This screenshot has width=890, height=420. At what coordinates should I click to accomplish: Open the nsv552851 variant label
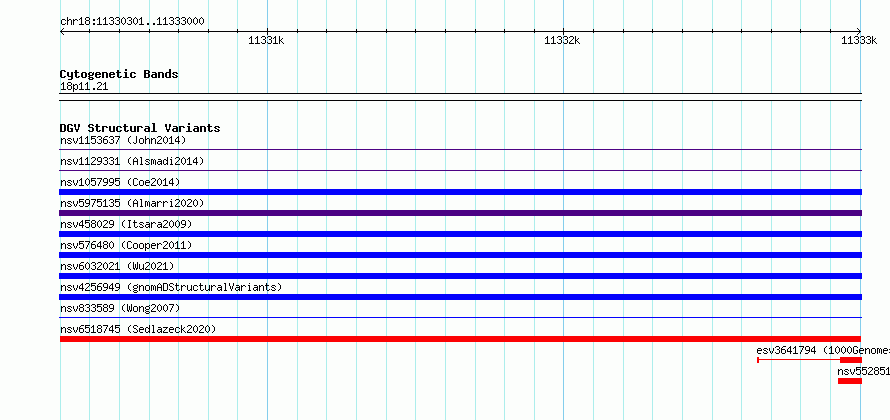pyautogui.click(x=864, y=371)
